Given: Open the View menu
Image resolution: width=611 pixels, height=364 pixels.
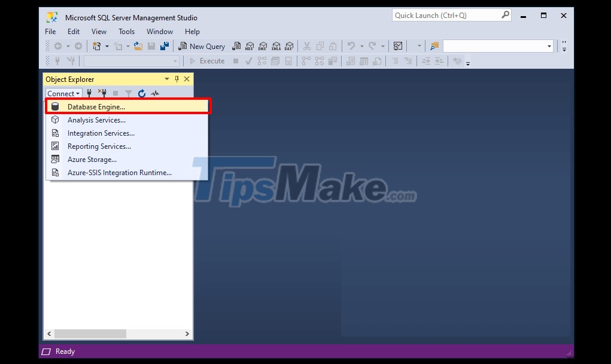Looking at the screenshot, I should point(99,32).
